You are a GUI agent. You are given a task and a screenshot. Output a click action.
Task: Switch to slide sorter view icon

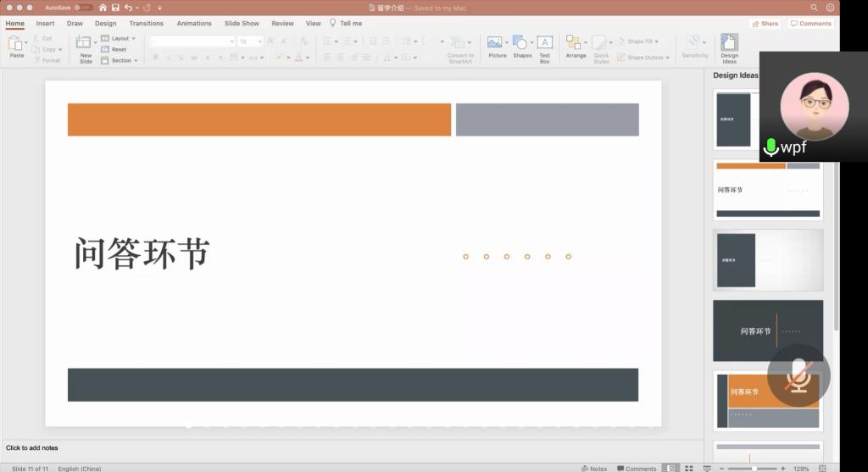(x=687, y=468)
